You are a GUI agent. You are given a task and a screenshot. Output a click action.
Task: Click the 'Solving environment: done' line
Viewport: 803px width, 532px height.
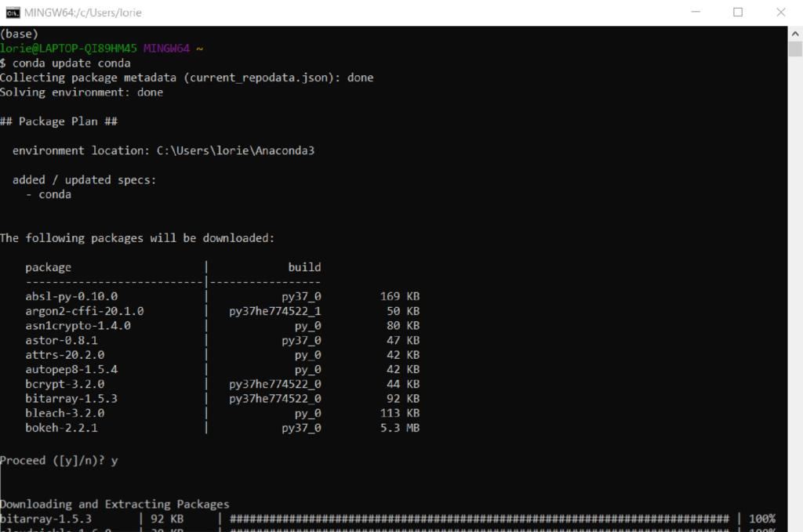[x=82, y=92]
